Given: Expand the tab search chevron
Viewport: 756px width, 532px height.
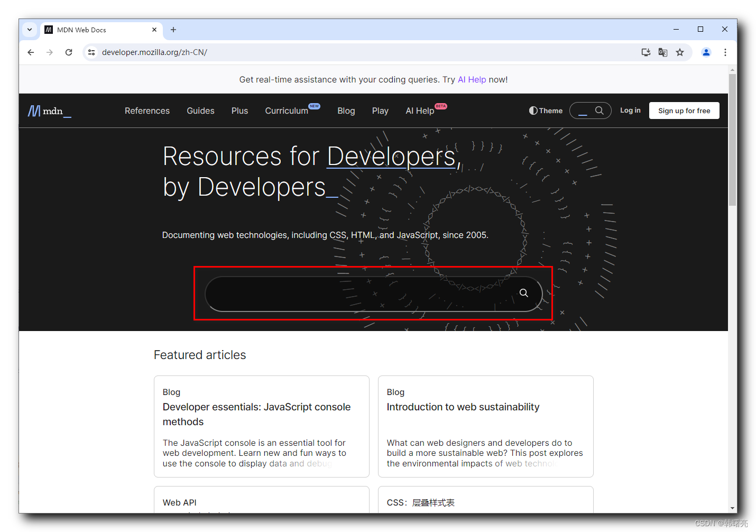Looking at the screenshot, I should 30,30.
